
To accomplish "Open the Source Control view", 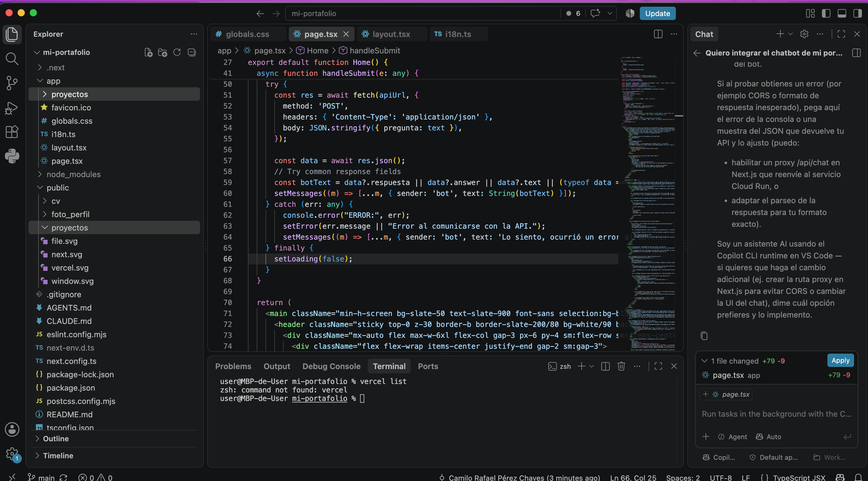I will (12, 83).
